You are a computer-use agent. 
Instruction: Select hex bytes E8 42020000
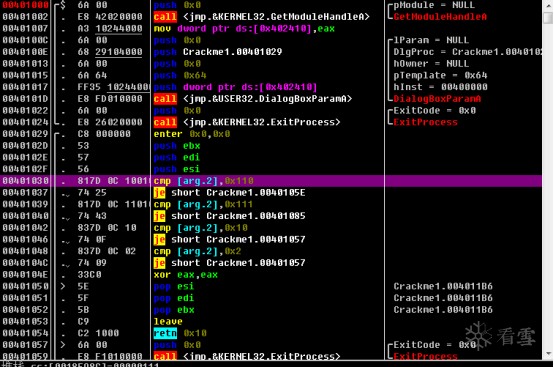point(110,17)
